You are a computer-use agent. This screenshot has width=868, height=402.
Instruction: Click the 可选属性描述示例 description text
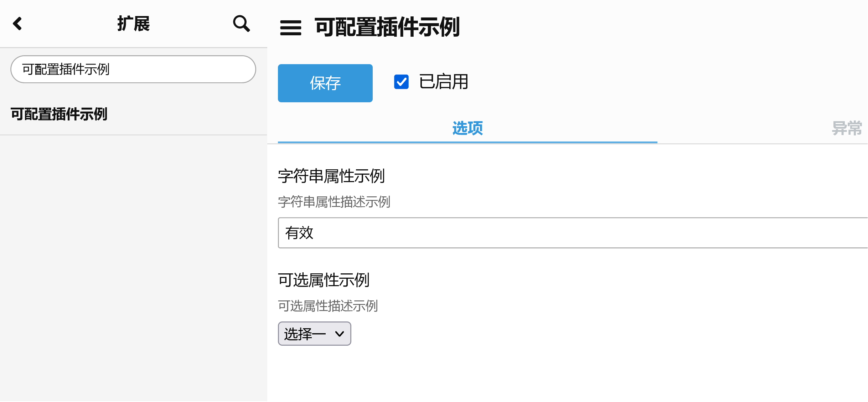pos(327,306)
